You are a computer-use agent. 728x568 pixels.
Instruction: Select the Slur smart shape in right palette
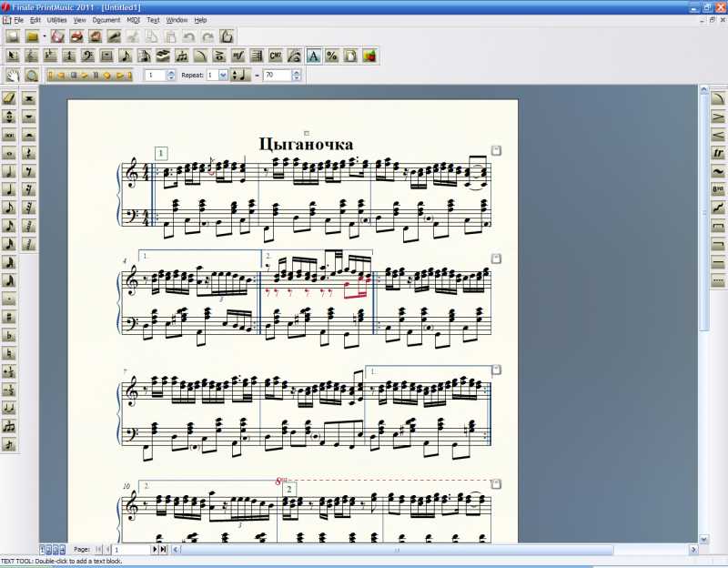[718, 98]
